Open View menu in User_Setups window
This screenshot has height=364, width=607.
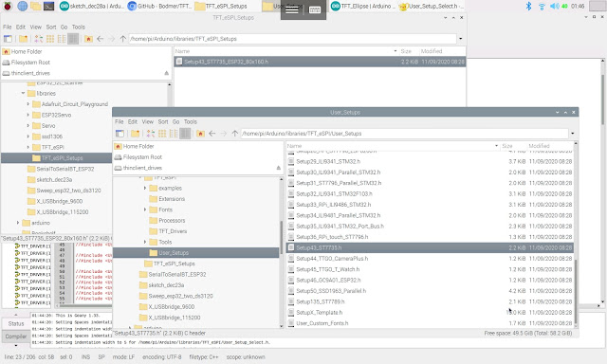(148, 121)
